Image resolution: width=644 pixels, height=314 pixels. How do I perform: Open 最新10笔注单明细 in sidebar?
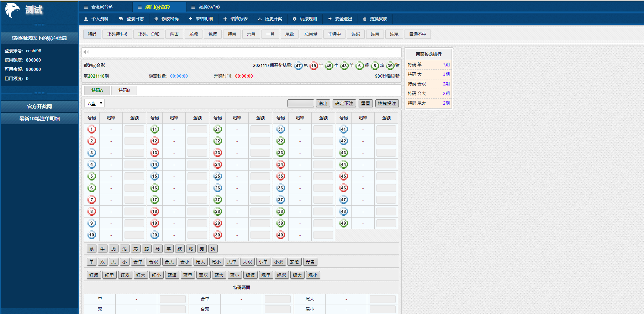coord(39,119)
